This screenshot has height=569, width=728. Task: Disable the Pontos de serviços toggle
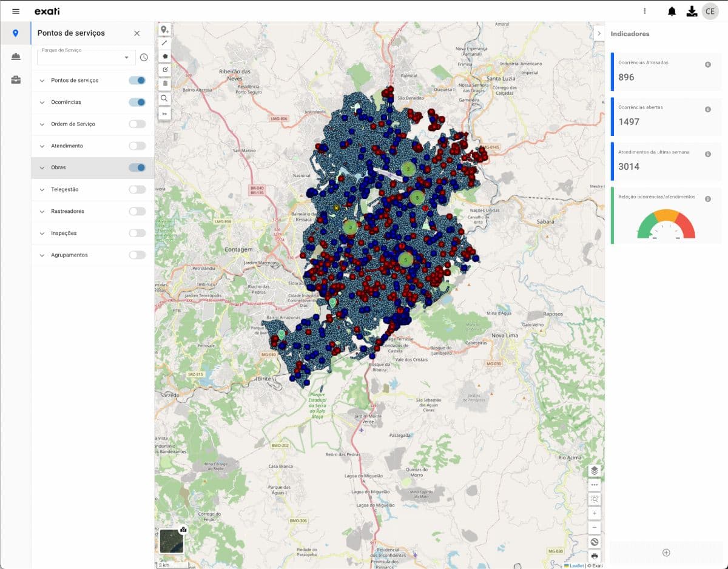137,81
